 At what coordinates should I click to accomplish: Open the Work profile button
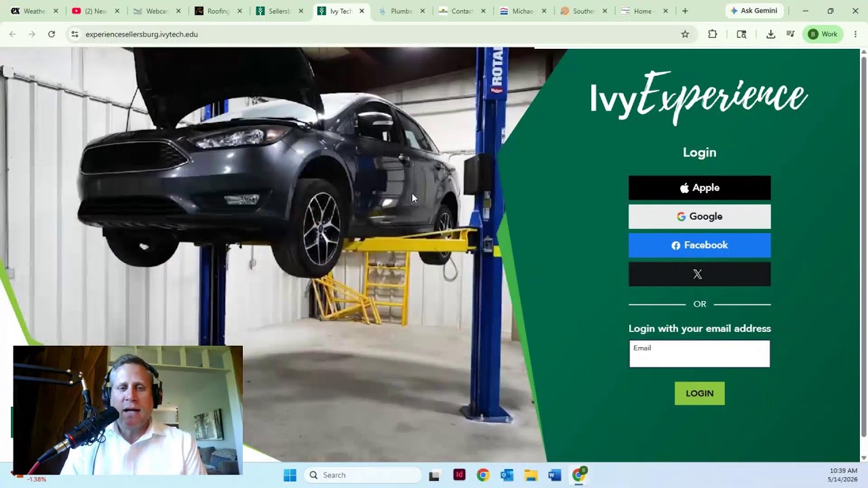click(x=823, y=34)
